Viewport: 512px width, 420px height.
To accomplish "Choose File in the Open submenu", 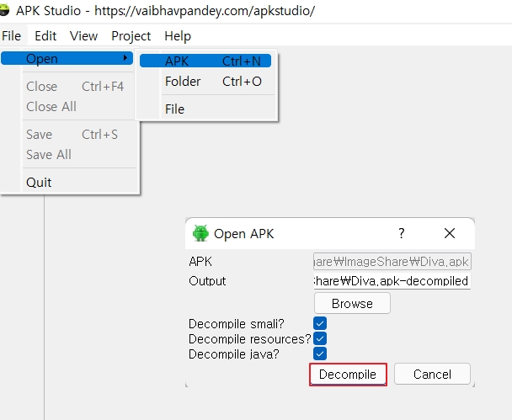I will point(205,109).
